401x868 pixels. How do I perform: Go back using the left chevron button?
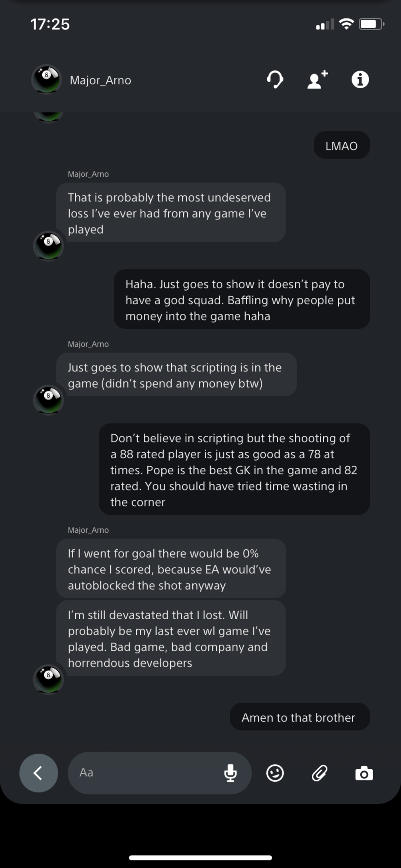(38, 773)
